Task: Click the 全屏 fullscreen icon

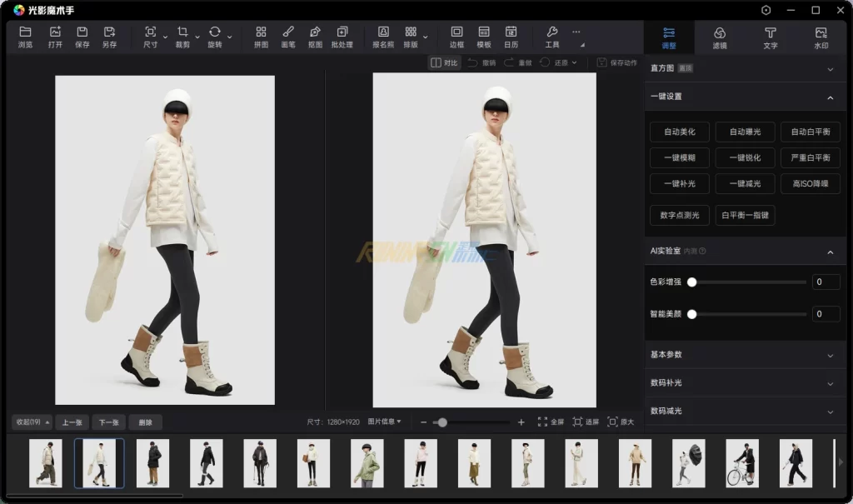Action: pos(551,422)
